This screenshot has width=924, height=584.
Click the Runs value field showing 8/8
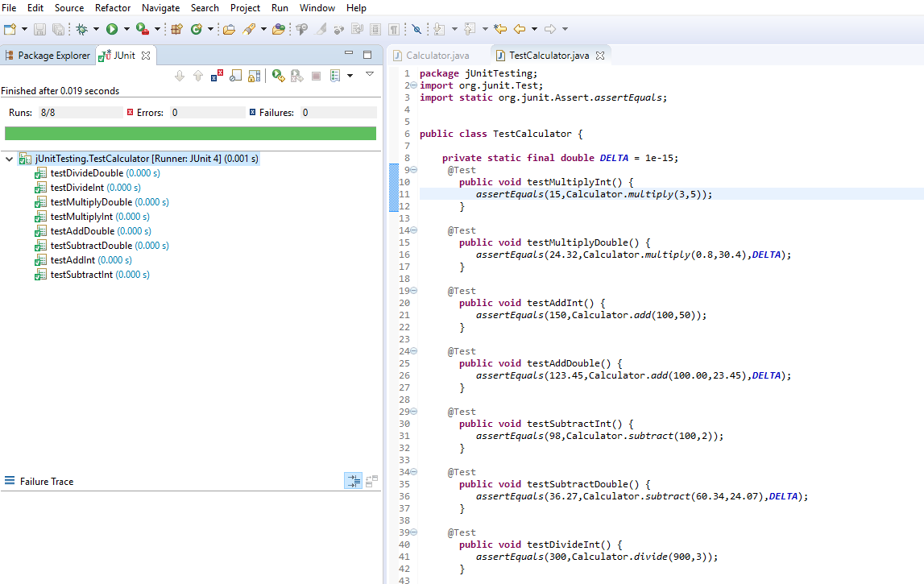pos(80,113)
